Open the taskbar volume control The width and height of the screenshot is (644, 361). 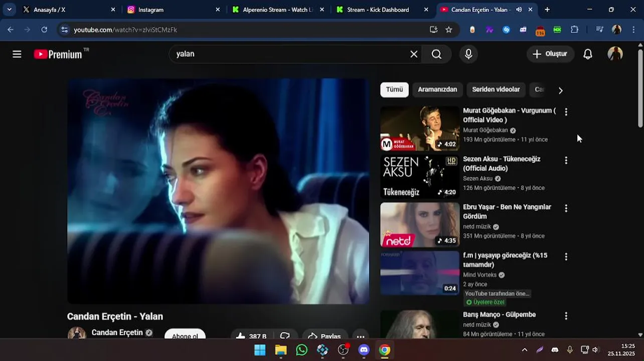tap(595, 350)
